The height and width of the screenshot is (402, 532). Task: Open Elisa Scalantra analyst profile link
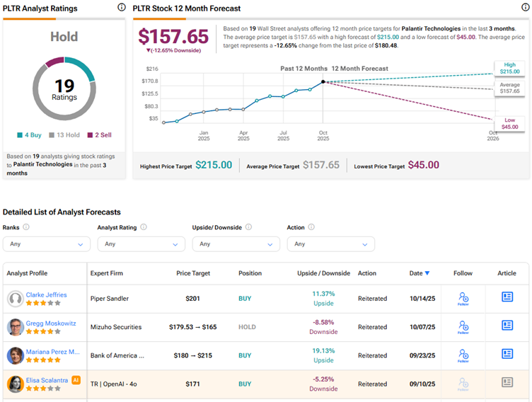point(47,379)
